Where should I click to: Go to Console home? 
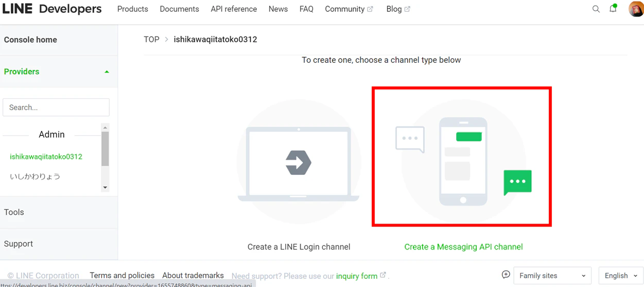point(30,40)
